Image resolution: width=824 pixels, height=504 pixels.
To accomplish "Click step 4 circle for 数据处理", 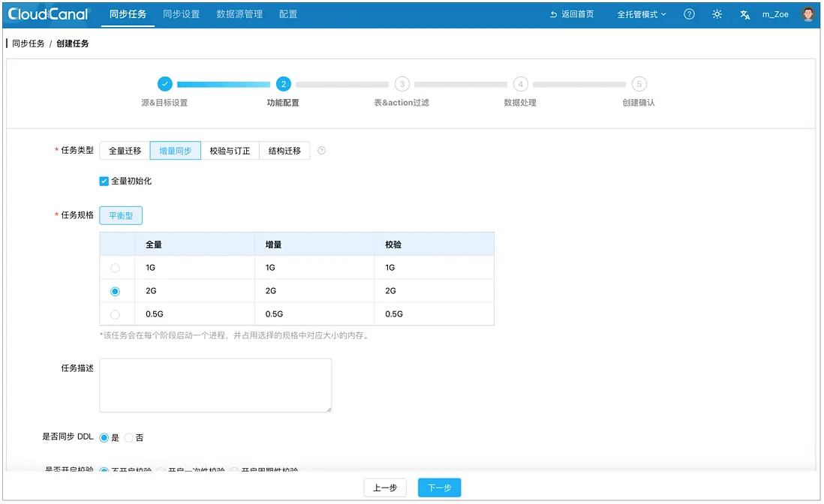I will (521, 84).
